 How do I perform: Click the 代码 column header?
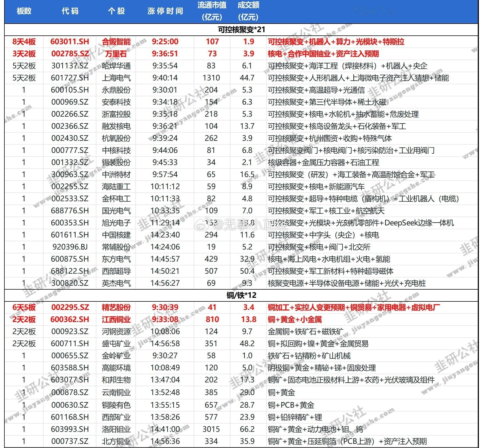[x=70, y=11]
